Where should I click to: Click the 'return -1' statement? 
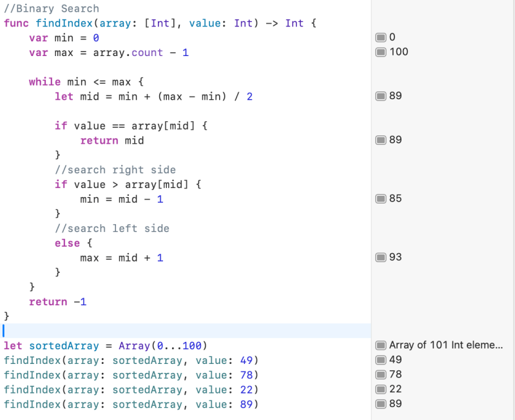[x=57, y=301]
